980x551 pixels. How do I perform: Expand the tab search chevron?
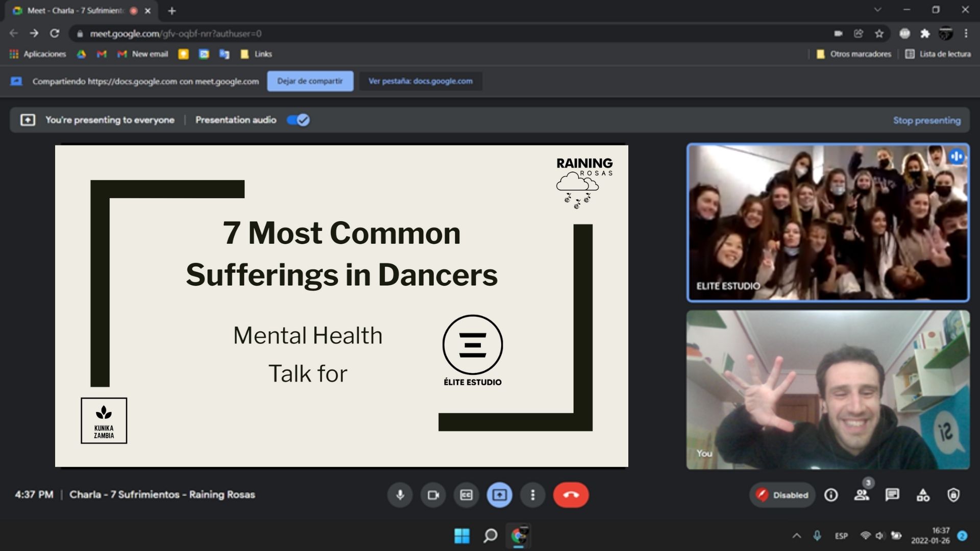pos(877,10)
